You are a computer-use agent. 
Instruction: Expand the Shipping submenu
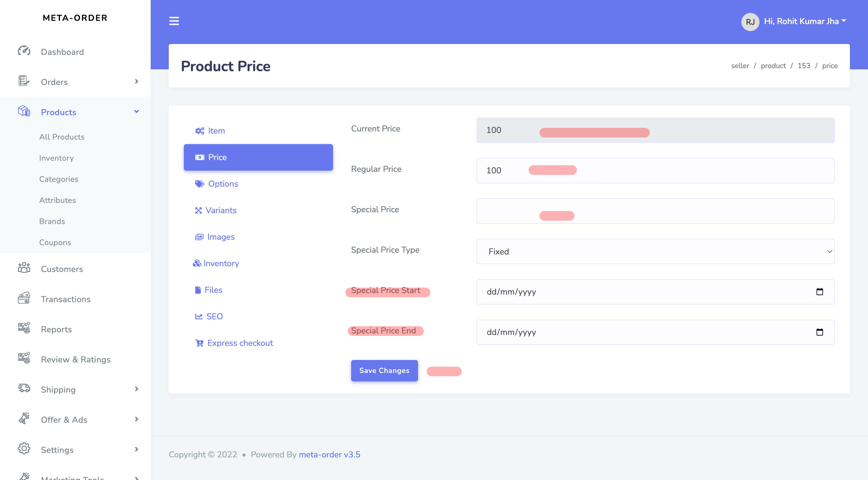click(136, 389)
